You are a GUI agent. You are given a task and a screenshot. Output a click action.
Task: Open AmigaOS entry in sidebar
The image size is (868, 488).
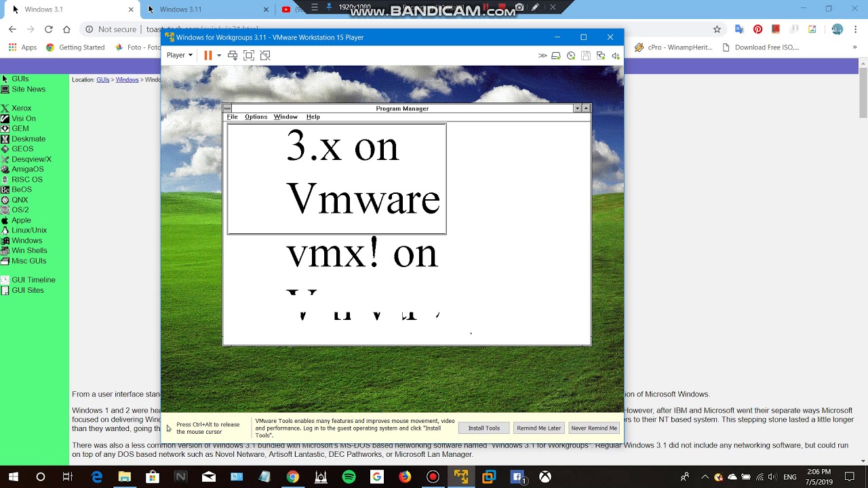click(x=27, y=169)
